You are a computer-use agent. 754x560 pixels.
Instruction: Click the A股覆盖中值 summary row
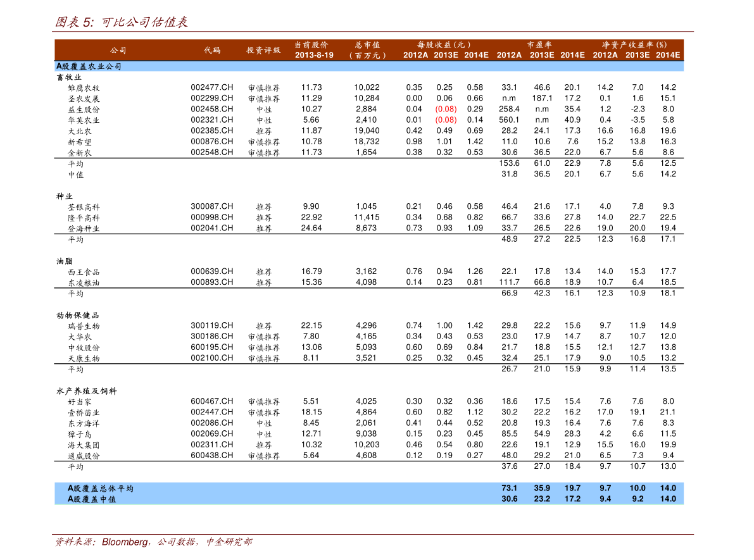tap(369, 499)
